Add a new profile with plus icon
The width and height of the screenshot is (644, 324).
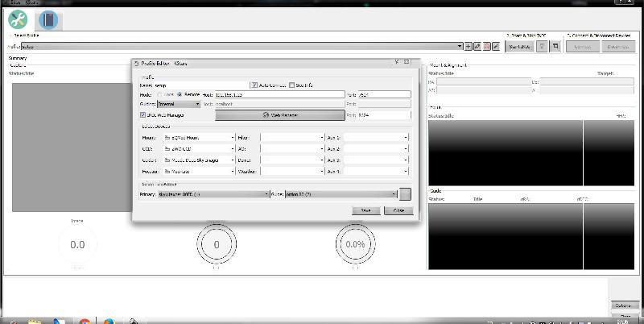coord(468,47)
